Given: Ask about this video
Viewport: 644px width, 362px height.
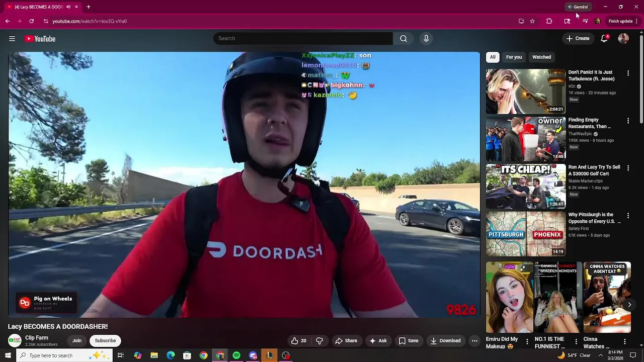Looking at the screenshot, I should [x=378, y=341].
